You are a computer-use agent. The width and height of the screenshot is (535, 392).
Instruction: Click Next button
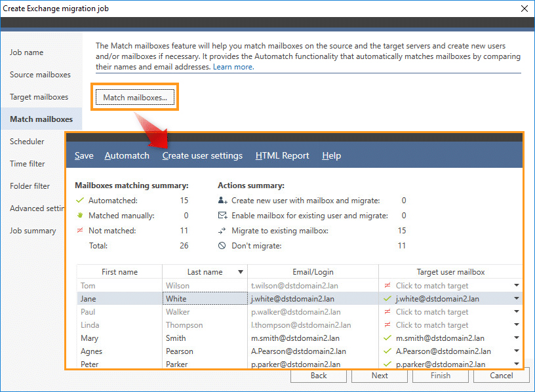point(380,376)
